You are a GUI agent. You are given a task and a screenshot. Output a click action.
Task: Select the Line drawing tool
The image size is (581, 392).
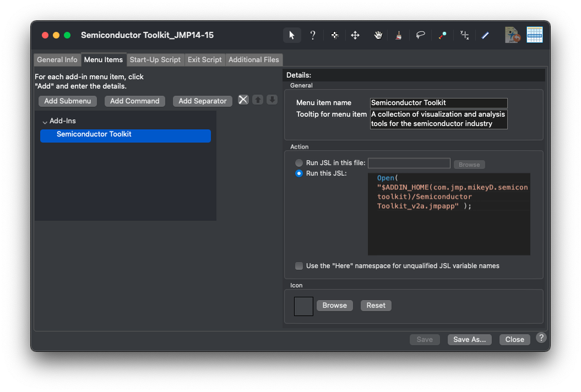[x=486, y=35]
